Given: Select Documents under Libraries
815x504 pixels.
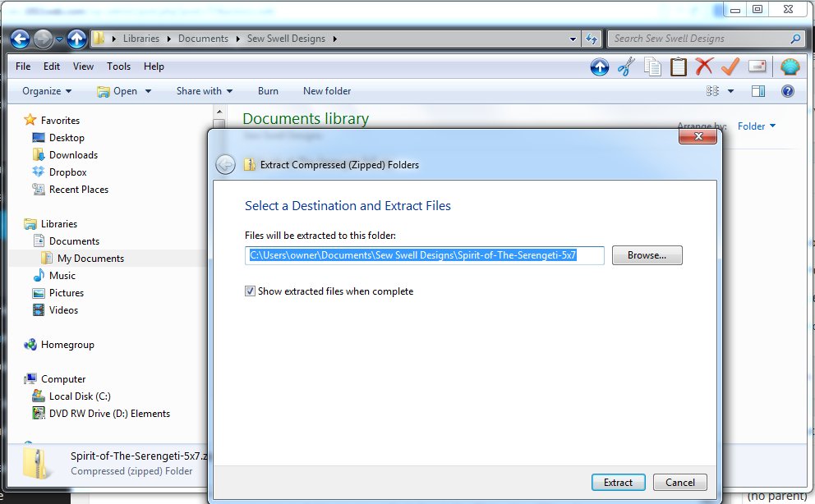Looking at the screenshot, I should point(66,241).
